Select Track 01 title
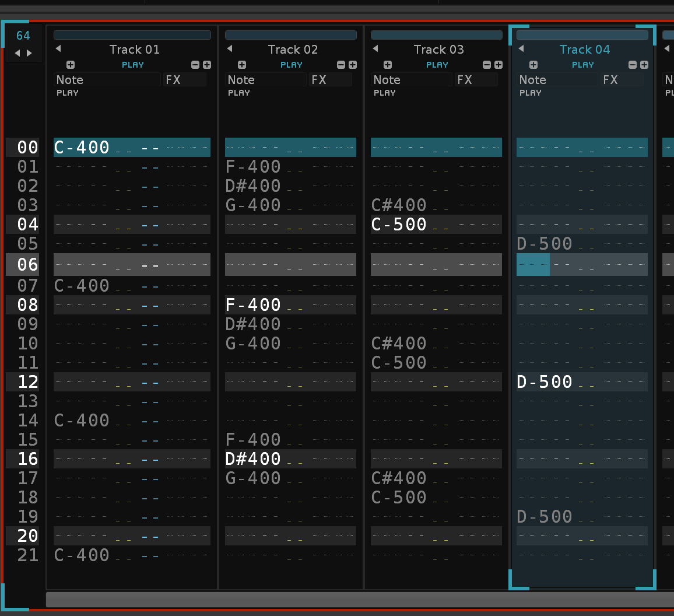Image resolution: width=674 pixels, height=616 pixels. (x=135, y=50)
